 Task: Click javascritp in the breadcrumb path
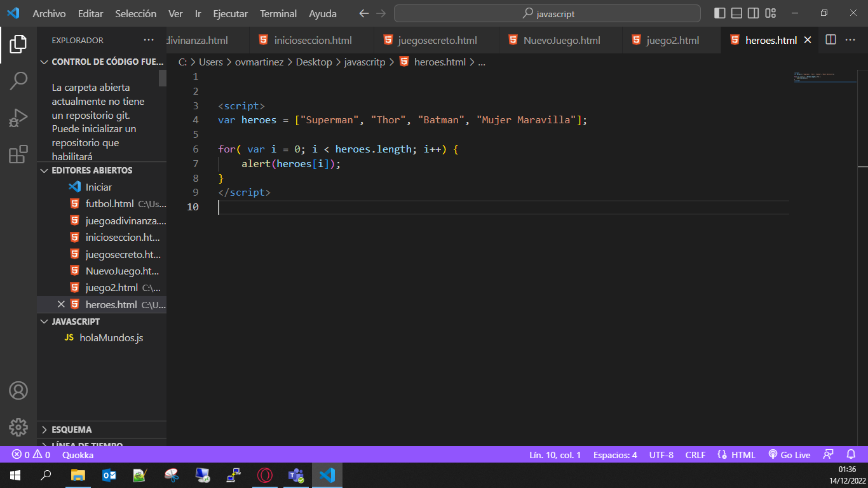pos(365,62)
